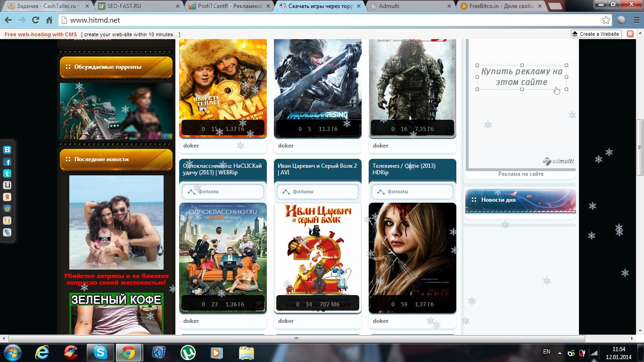This screenshot has height=362, width=644.
Task: Click the Ёлки 3 movie poster
Action: pos(223,89)
